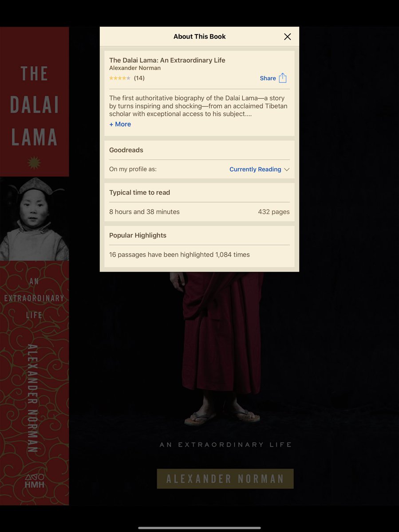Tap the share arrow icon

(x=283, y=78)
